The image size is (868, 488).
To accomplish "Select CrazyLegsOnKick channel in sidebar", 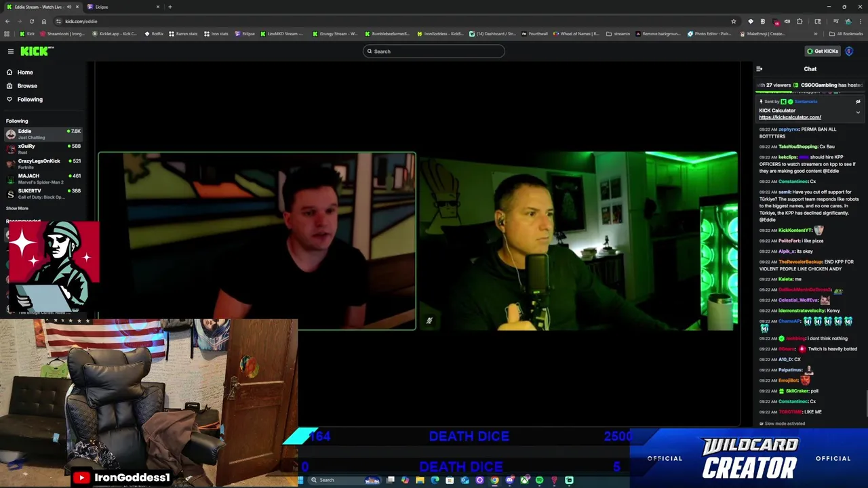I will coord(43,163).
